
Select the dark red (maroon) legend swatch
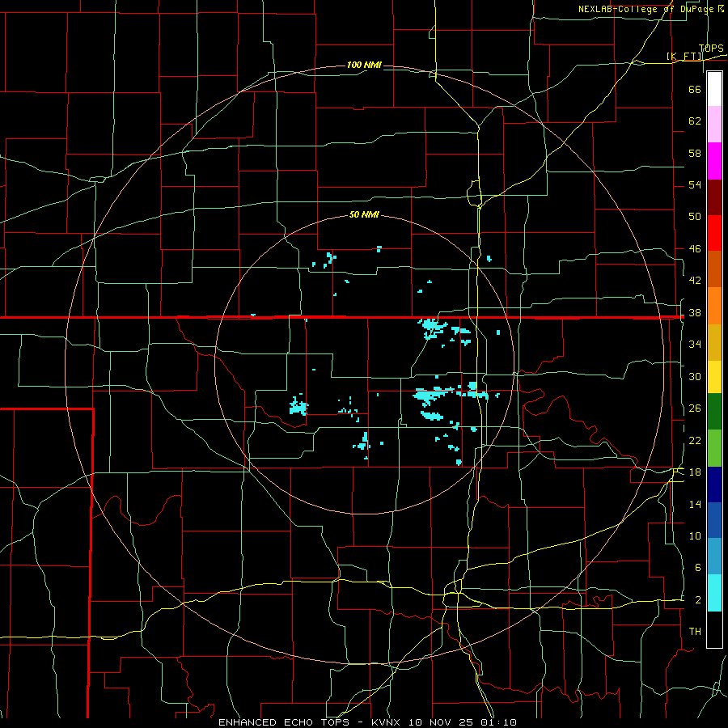tap(714, 197)
